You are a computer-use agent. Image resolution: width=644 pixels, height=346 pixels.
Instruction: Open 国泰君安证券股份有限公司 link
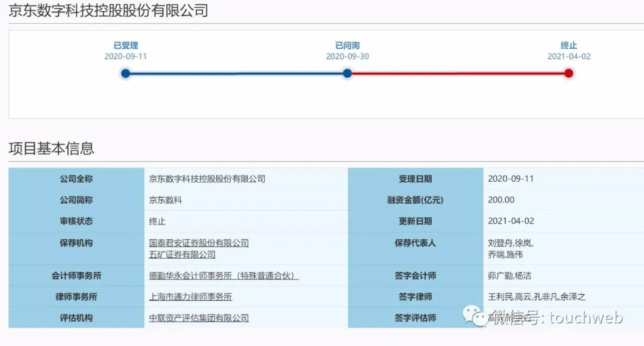point(199,243)
